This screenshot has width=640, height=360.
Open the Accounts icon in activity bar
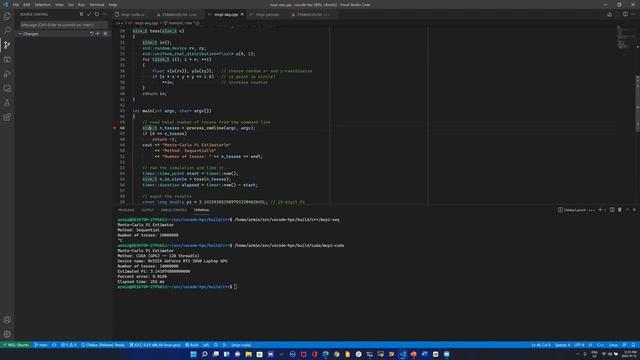pos(7,320)
